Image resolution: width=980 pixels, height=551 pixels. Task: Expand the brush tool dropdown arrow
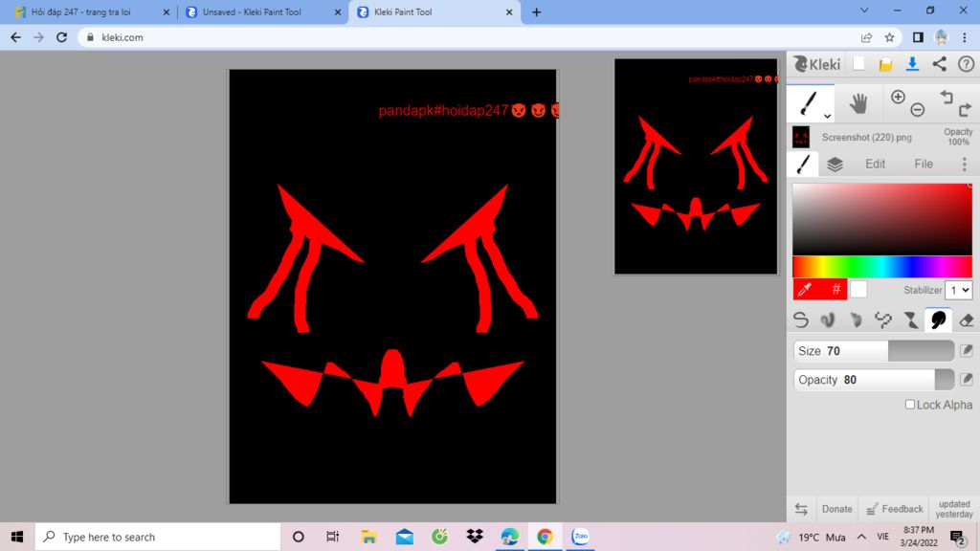[x=827, y=116]
